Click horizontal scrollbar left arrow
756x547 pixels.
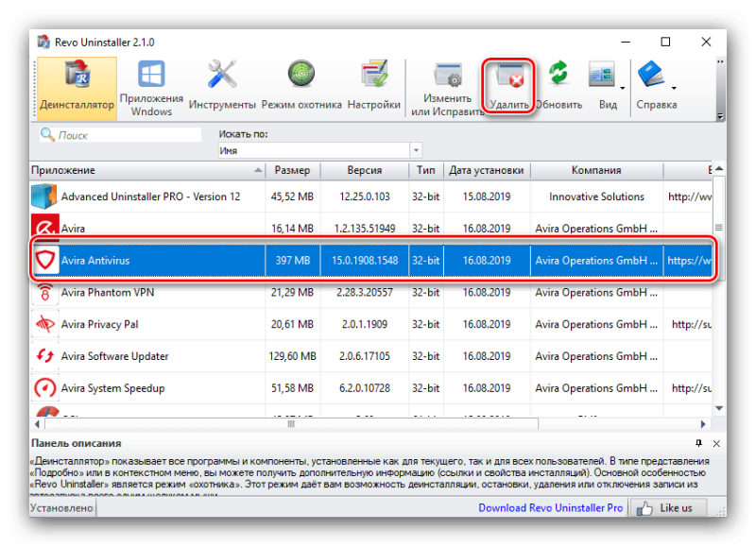click(x=37, y=424)
